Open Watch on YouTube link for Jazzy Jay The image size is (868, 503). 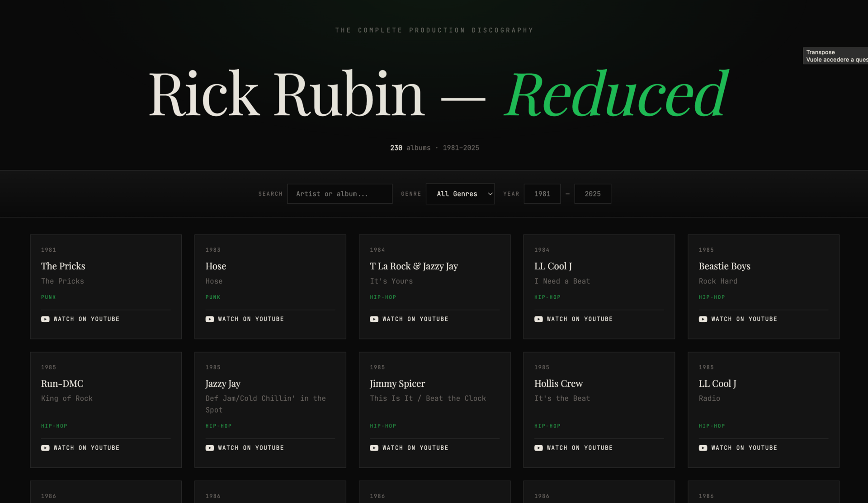point(250,448)
